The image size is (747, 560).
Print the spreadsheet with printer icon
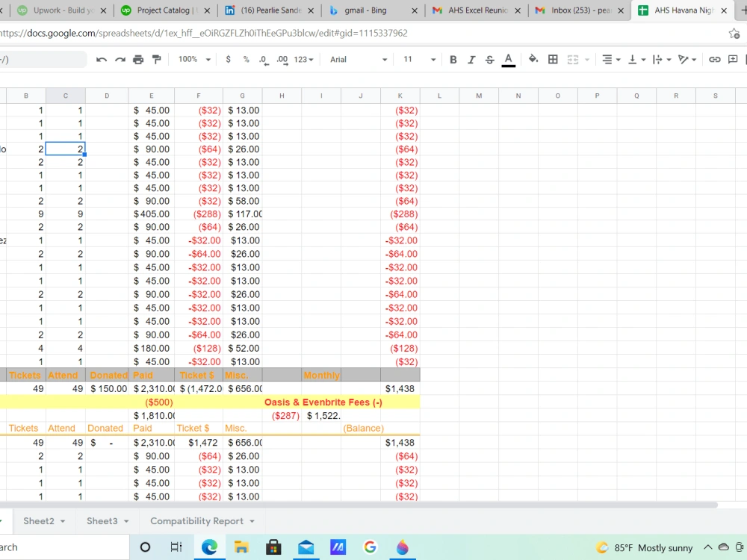coord(138,60)
